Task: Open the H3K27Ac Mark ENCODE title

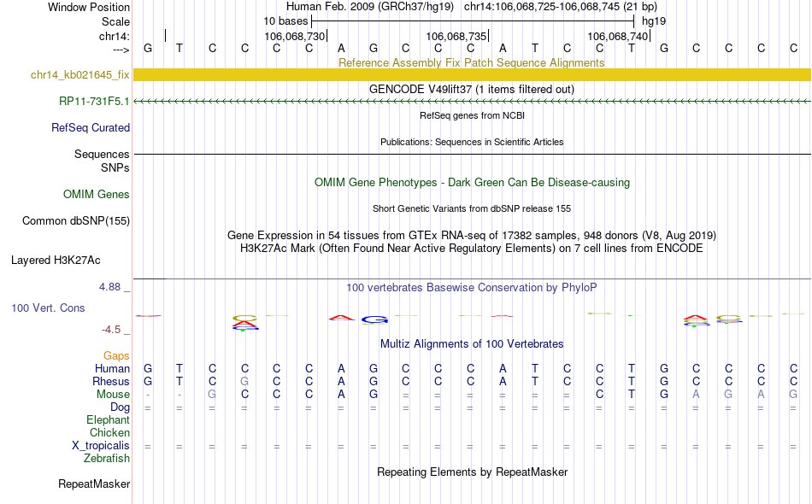Action: click(472, 249)
